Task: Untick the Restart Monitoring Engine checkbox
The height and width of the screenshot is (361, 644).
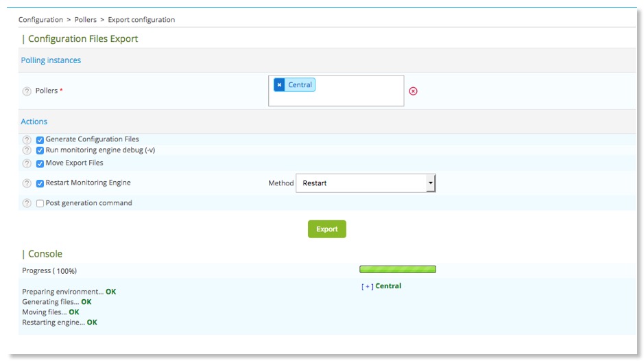Action: coord(40,183)
